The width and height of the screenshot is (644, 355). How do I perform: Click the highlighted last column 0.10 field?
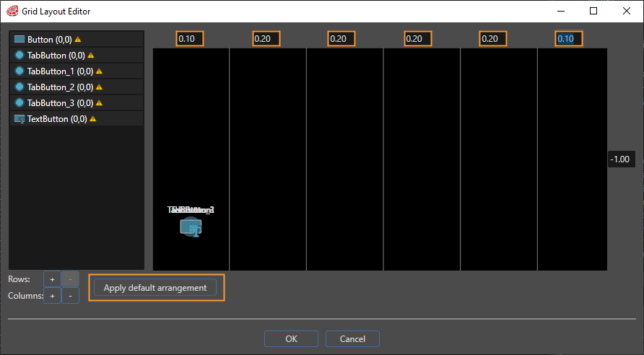569,38
